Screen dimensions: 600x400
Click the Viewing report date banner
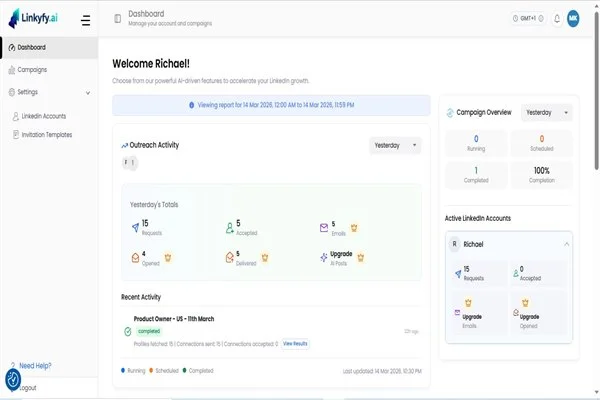coord(271,105)
